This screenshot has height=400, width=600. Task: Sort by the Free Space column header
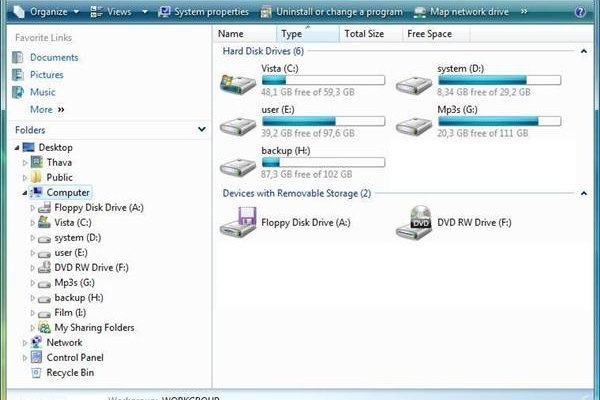click(x=436, y=34)
